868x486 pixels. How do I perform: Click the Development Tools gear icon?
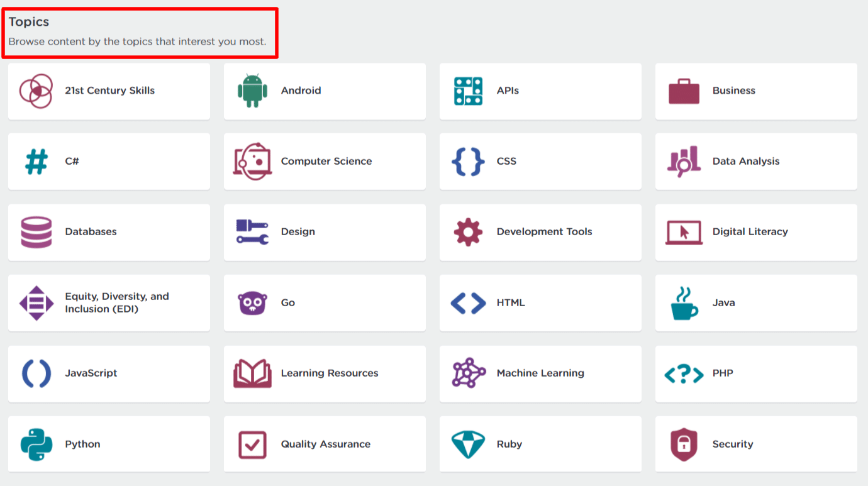pos(468,233)
